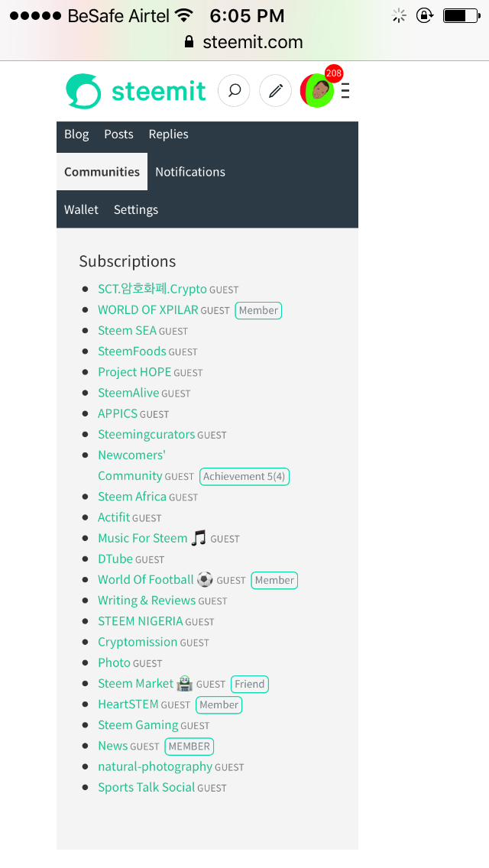Open the SteemFoods community link
This screenshot has height=868, width=489.
(131, 351)
